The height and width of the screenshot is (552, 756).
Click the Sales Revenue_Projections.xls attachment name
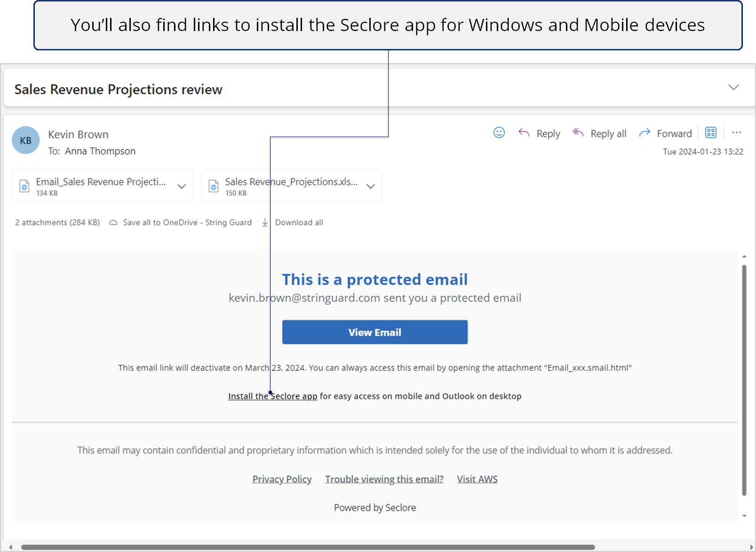pyautogui.click(x=291, y=182)
